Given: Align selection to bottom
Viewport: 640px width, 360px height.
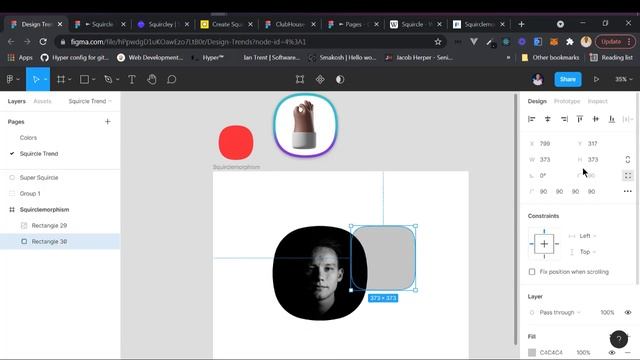Looking at the screenshot, I should click(x=612, y=119).
